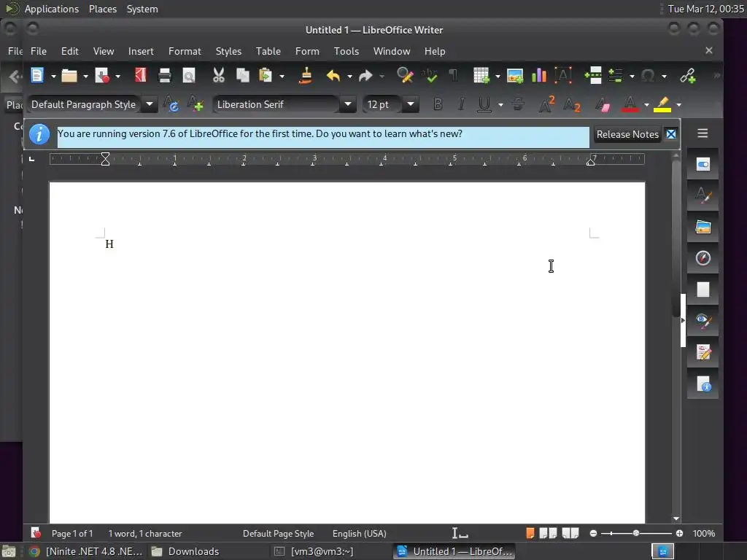Click Clear Direct Formatting icon
This screenshot has width=747, height=560.
[x=603, y=104]
